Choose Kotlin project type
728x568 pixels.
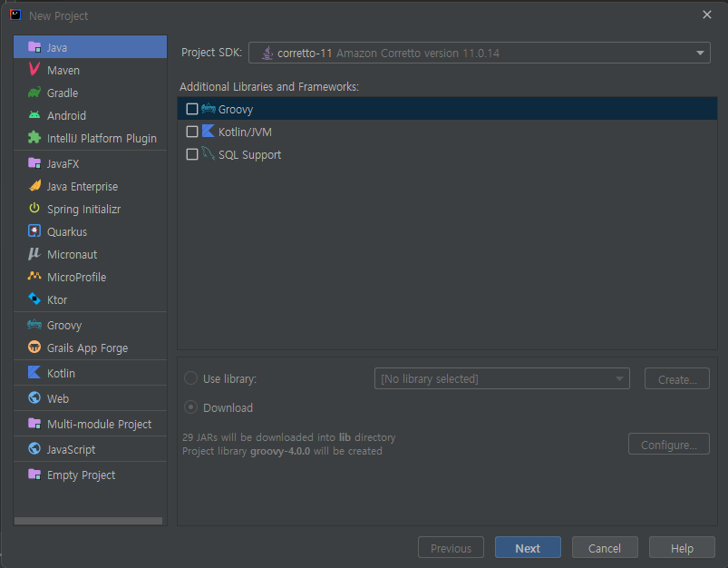pos(90,373)
